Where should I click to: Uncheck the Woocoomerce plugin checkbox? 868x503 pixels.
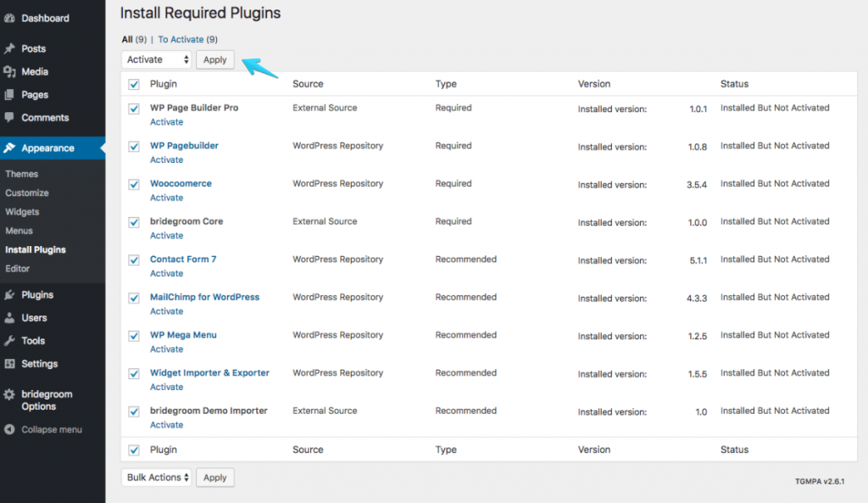134,184
